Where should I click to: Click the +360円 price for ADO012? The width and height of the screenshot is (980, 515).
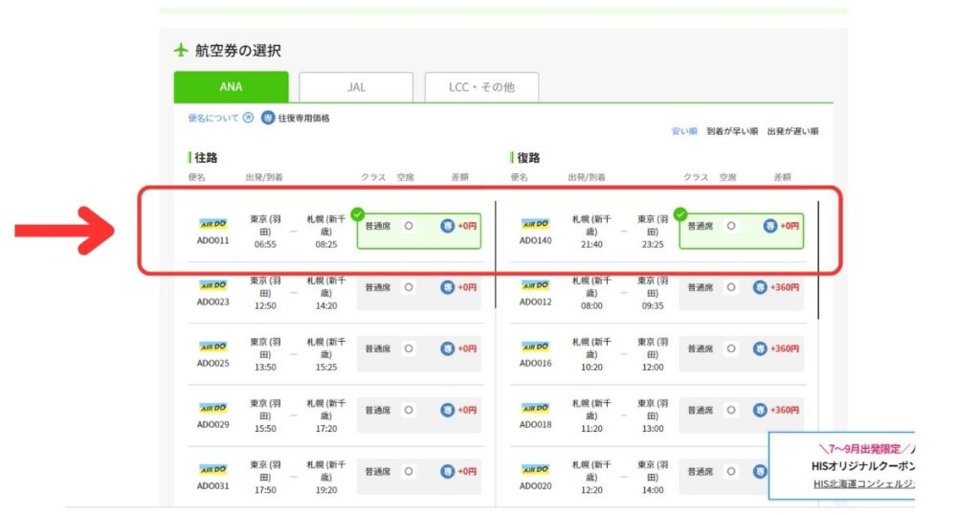click(785, 287)
